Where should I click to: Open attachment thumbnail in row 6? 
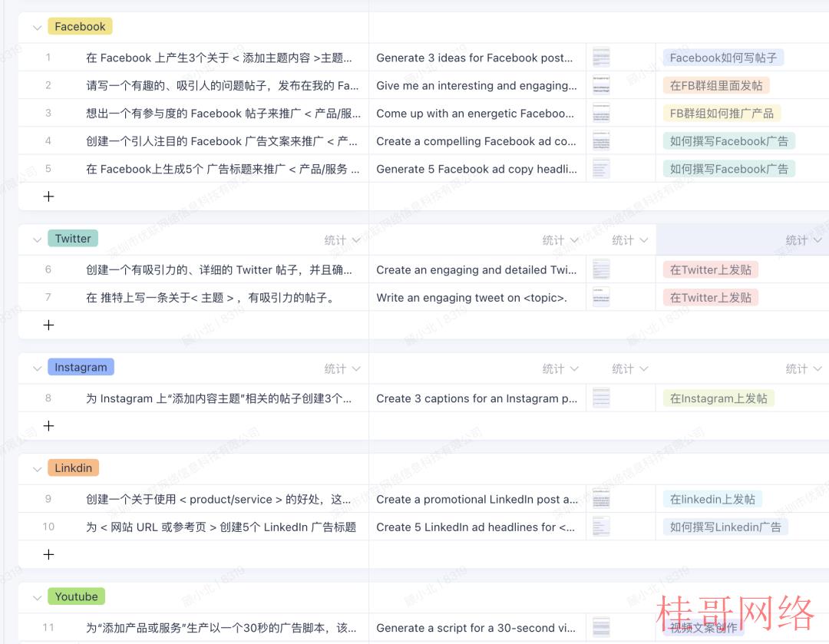click(x=601, y=269)
